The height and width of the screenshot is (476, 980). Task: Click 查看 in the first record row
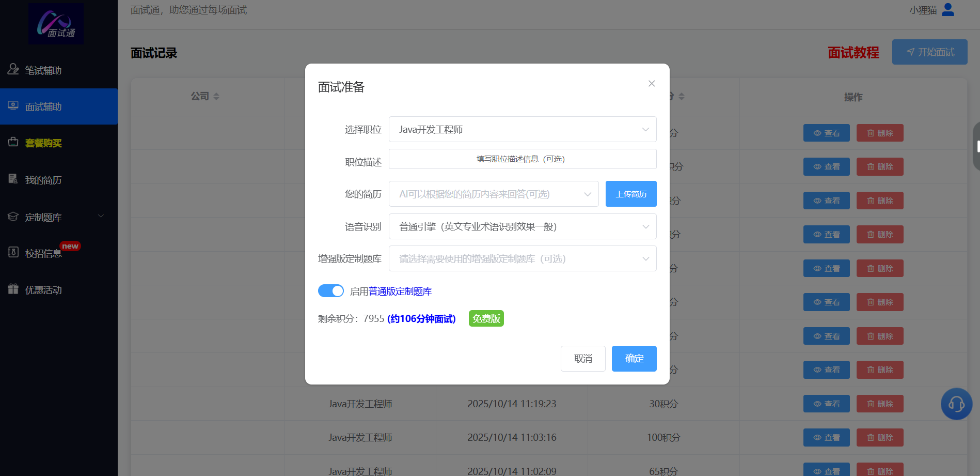pos(827,133)
